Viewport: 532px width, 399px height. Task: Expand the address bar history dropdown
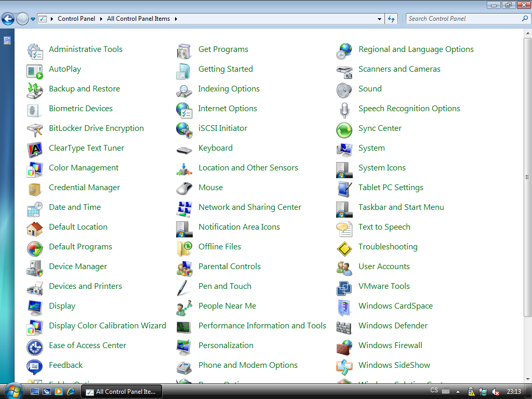(x=379, y=19)
